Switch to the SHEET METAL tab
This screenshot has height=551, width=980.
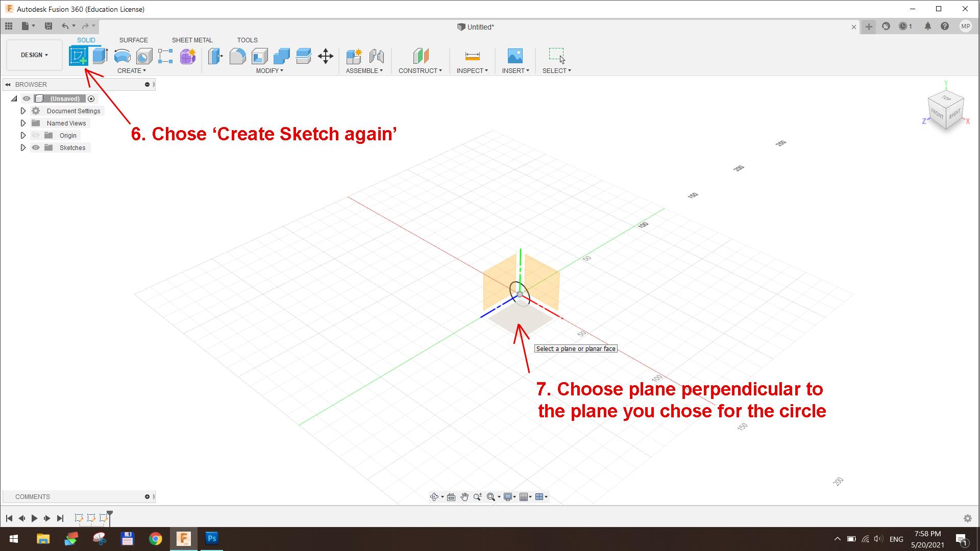pos(192,40)
